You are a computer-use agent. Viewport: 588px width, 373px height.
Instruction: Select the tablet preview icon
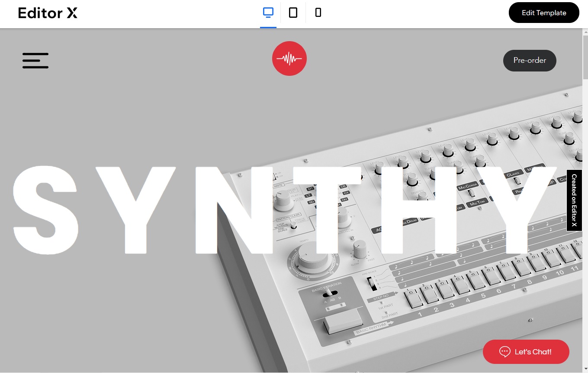[293, 13]
